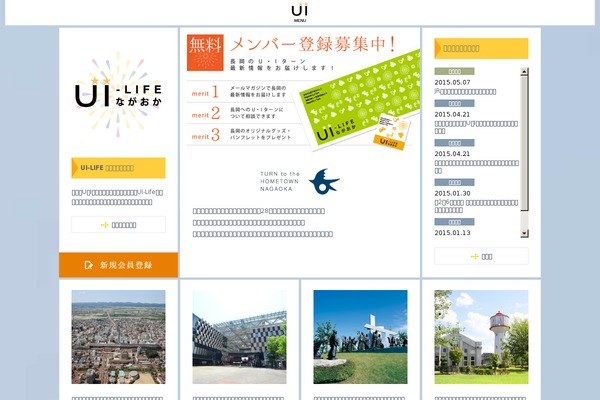Click the pen icon on 新規会員登録 button

click(x=88, y=265)
